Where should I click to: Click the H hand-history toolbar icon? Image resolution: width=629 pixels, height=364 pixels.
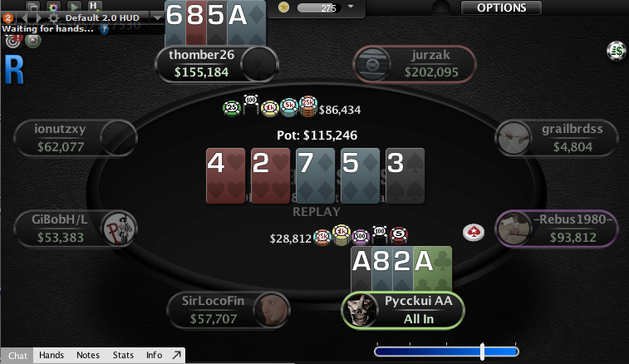click(x=94, y=6)
